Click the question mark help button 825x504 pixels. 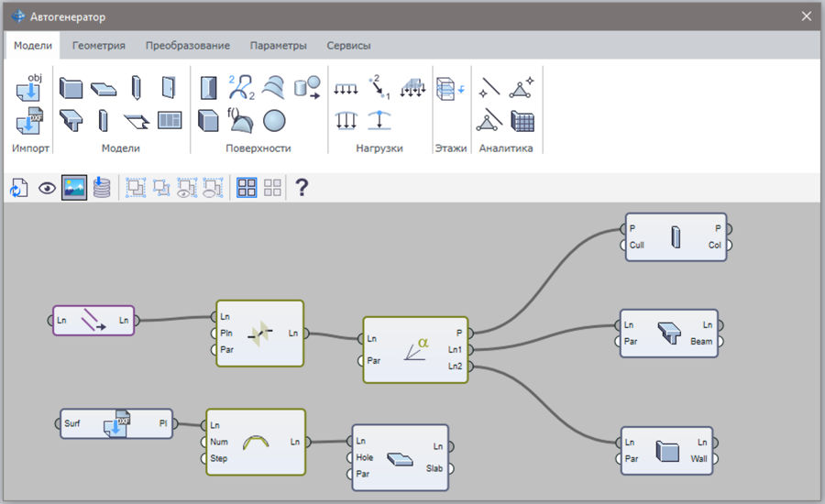click(x=301, y=188)
